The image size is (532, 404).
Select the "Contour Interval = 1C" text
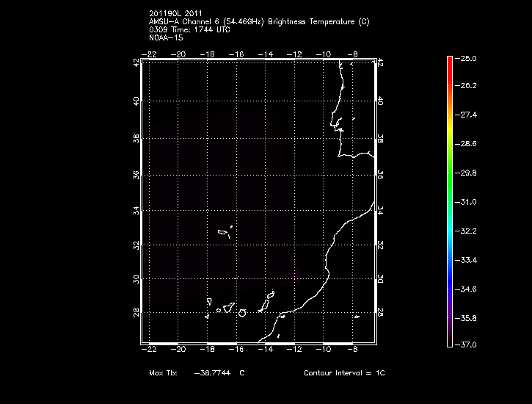point(344,373)
